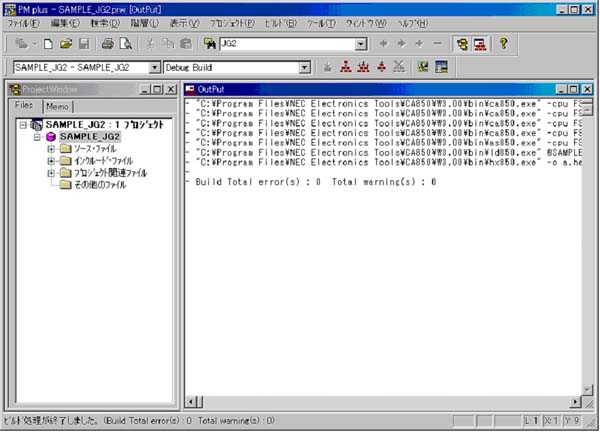Click the yellow Help question mark icon
This screenshot has height=432, width=600.
[504, 44]
